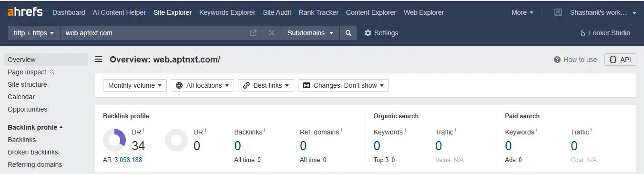Viewport: 644px width, 174px height.
Task: Click Organic search Keywords value 0
Action: pyautogui.click(x=377, y=146)
